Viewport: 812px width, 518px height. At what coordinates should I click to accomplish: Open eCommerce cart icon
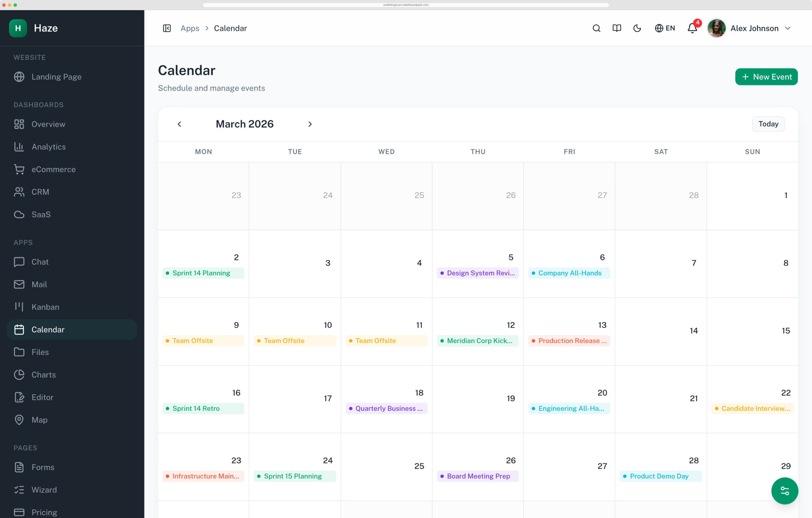(x=19, y=169)
